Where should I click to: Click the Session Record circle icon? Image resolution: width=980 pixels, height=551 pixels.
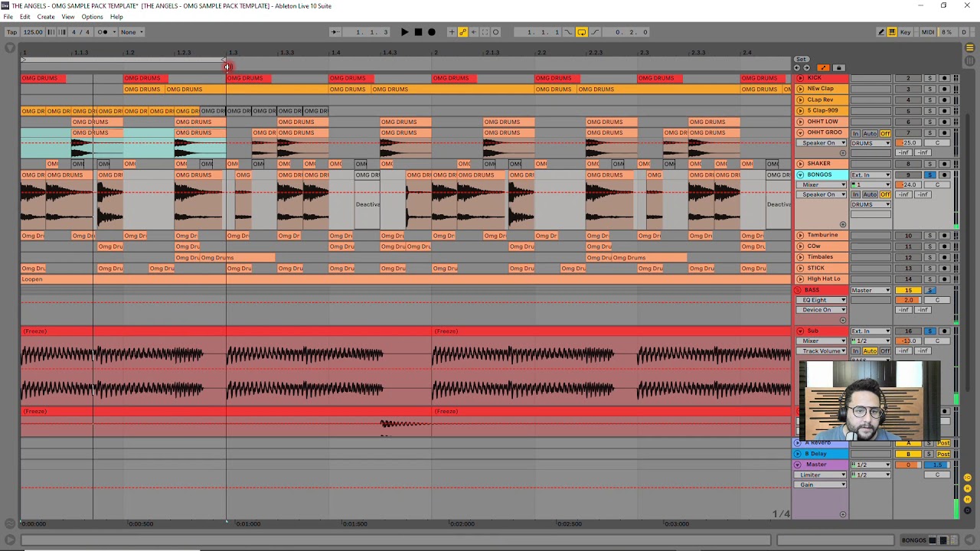point(496,32)
